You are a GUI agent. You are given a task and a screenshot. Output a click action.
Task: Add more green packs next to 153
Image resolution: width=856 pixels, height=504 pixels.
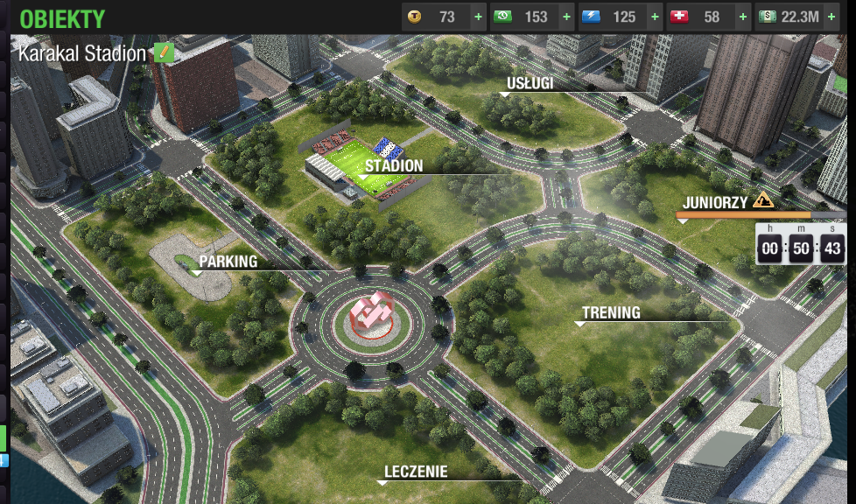tap(566, 17)
